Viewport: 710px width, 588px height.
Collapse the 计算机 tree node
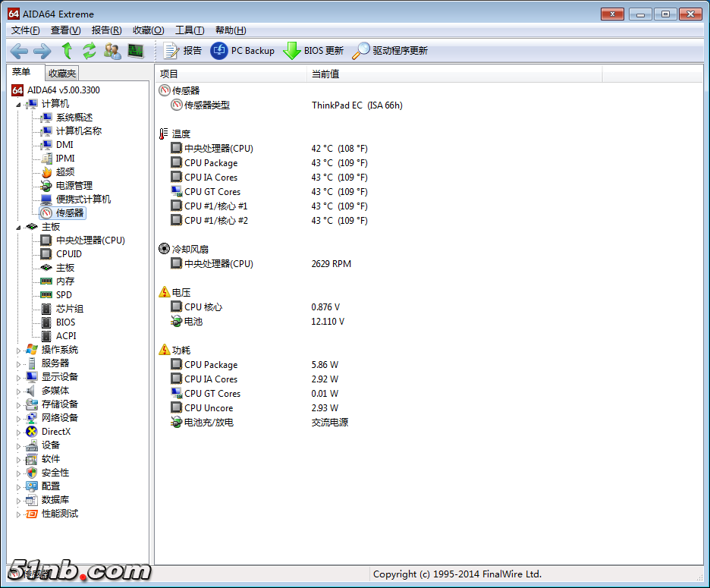coord(19,104)
